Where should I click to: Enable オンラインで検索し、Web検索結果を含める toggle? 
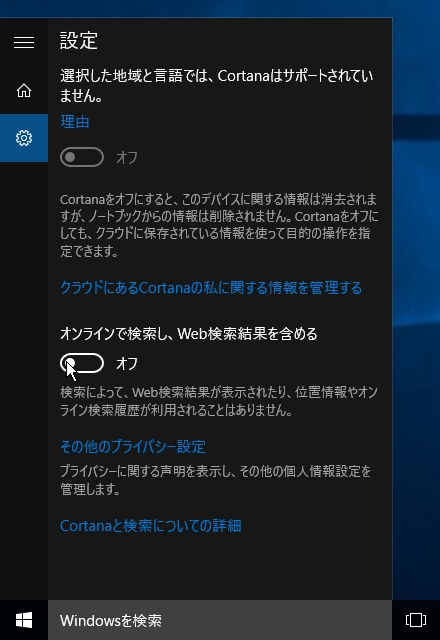[x=82, y=363]
